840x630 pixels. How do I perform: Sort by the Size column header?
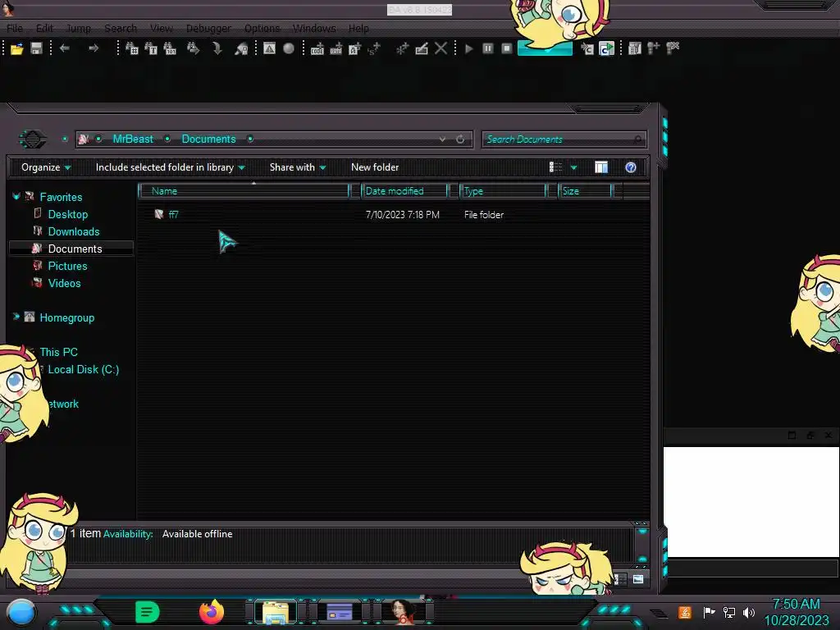click(585, 190)
